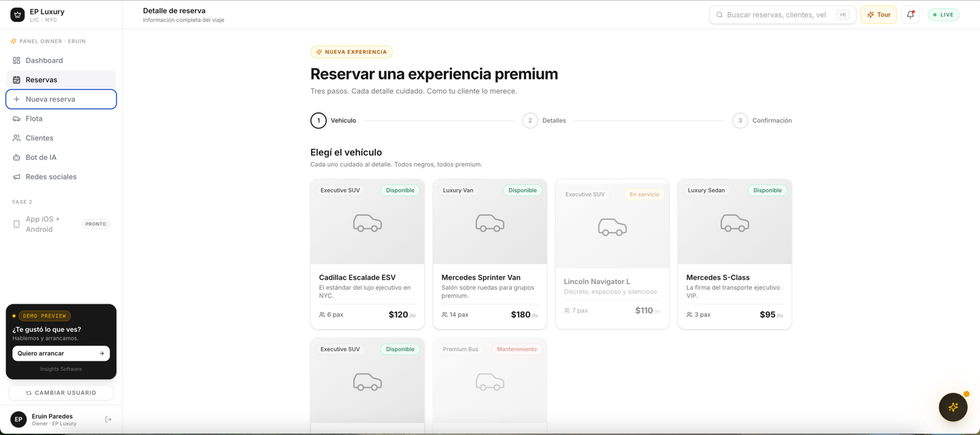Screen dimensions: 980x435
Task: Click inside the Buscar reservas search field
Action: click(x=783, y=14)
